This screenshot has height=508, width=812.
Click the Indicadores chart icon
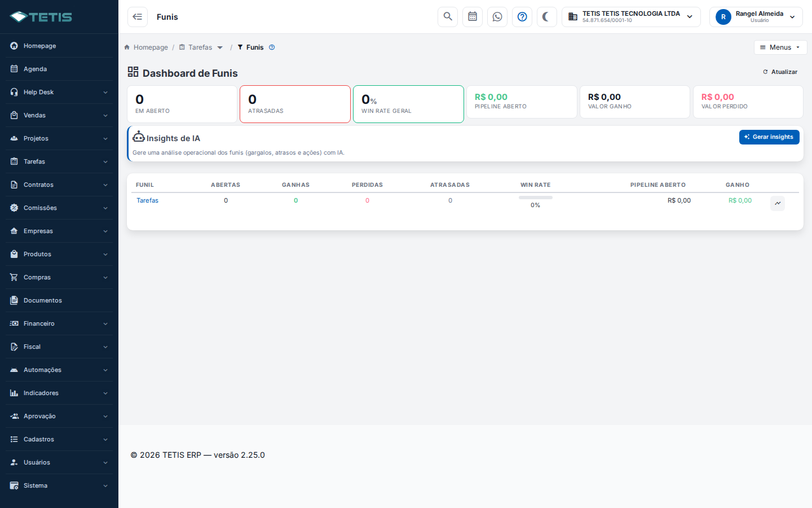[x=14, y=393]
